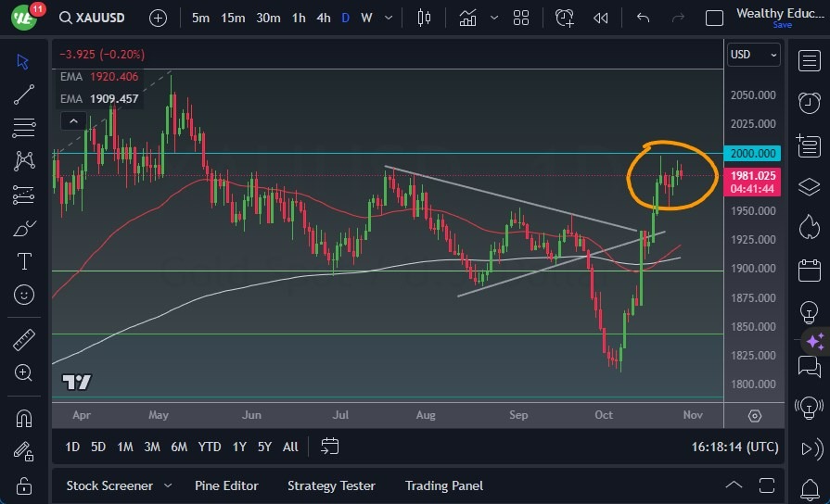Switch to the 4h timeframe

[x=324, y=18]
